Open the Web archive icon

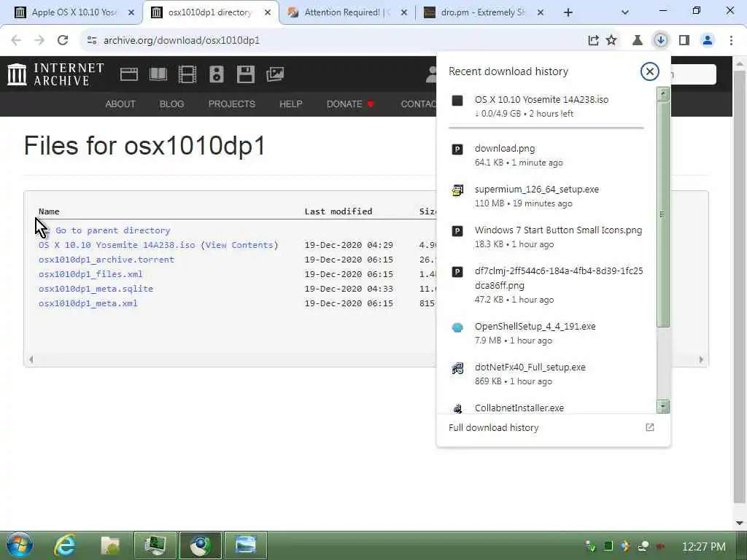point(128,74)
